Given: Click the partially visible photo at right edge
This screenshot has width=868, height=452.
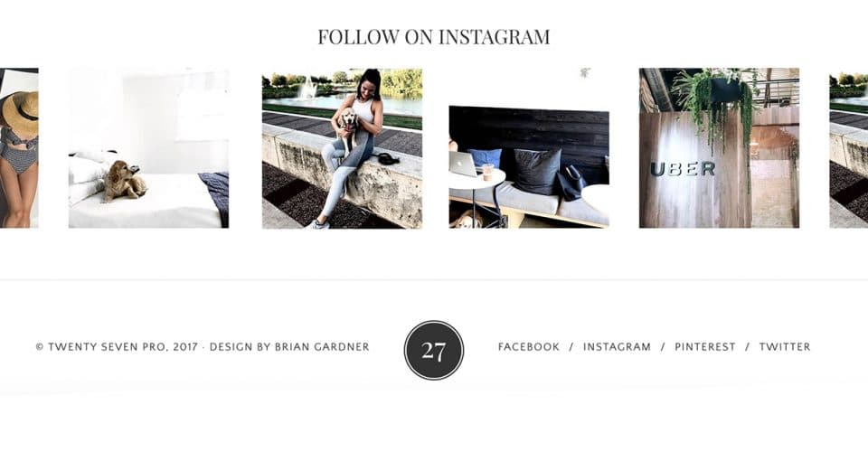Looking at the screenshot, I should coord(849,147).
